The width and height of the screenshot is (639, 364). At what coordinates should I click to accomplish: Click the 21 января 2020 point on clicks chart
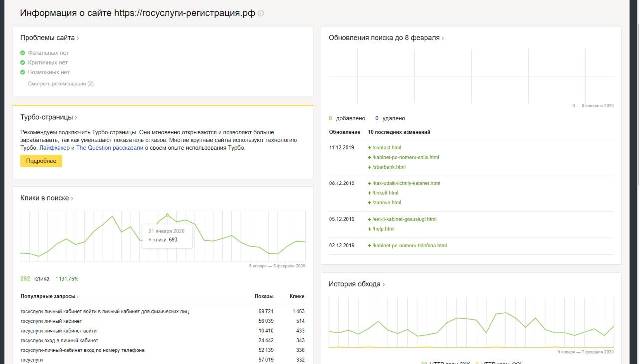(x=167, y=215)
